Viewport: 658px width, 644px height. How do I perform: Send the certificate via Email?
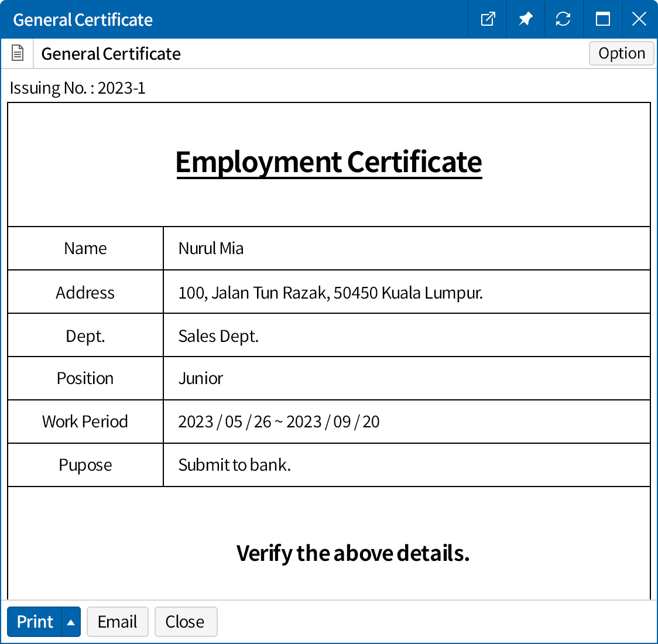tap(117, 622)
